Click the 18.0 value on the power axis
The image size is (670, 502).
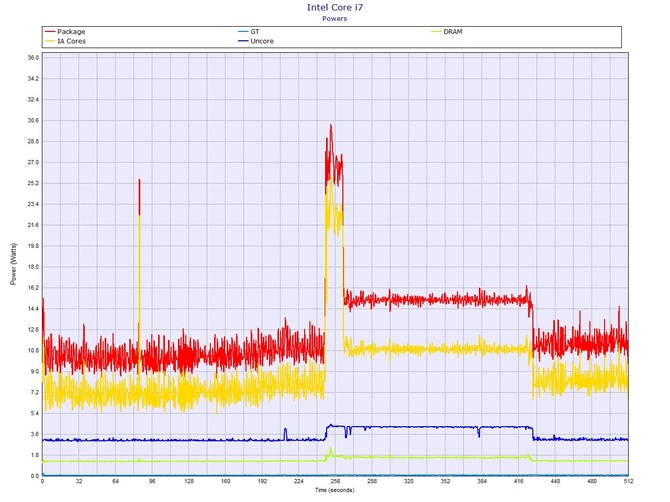tap(33, 267)
